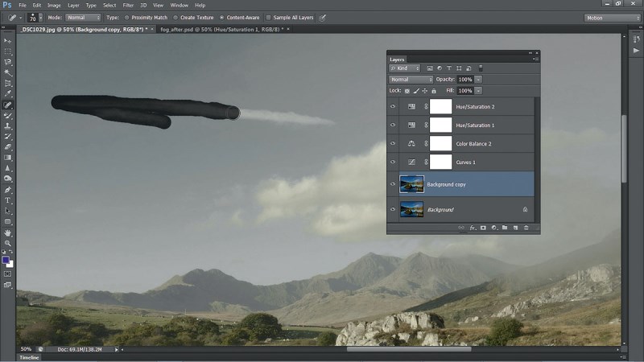Click the foreground color swatch
644x362 pixels.
click(x=6, y=260)
